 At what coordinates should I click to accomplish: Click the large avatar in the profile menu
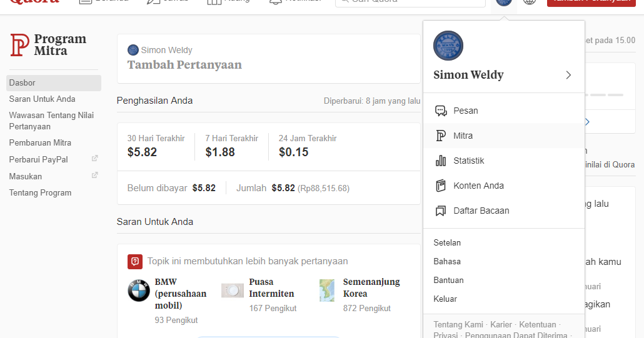(448, 46)
